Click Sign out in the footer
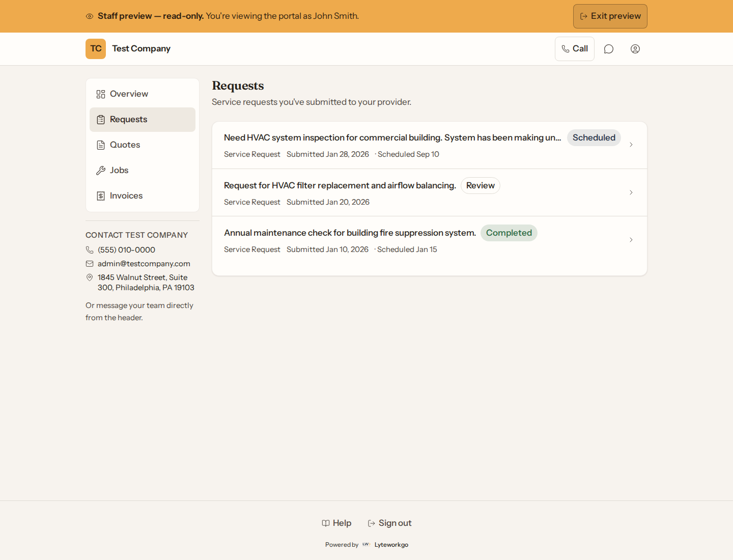733x560 pixels. 389,523
